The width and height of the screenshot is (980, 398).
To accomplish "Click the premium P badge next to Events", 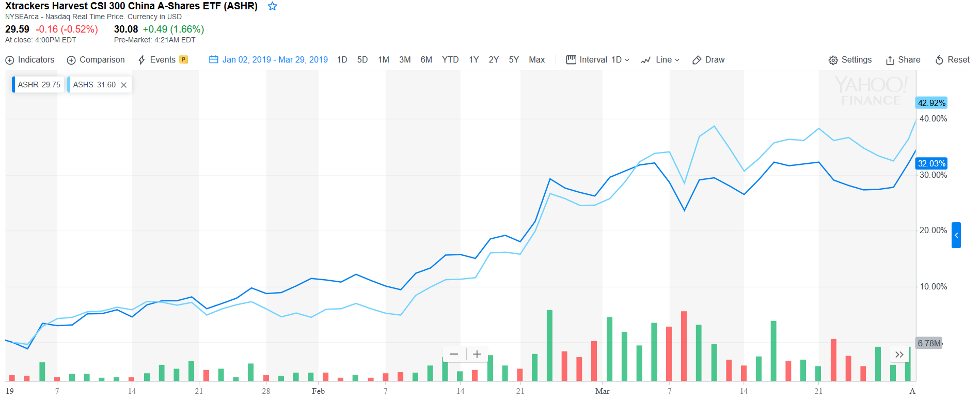I will click(x=183, y=60).
